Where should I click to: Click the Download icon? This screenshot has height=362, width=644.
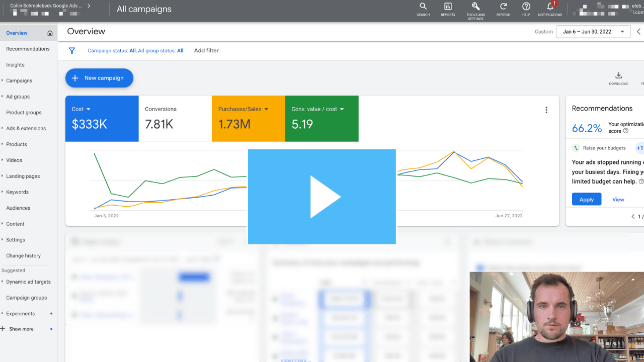coord(618,76)
